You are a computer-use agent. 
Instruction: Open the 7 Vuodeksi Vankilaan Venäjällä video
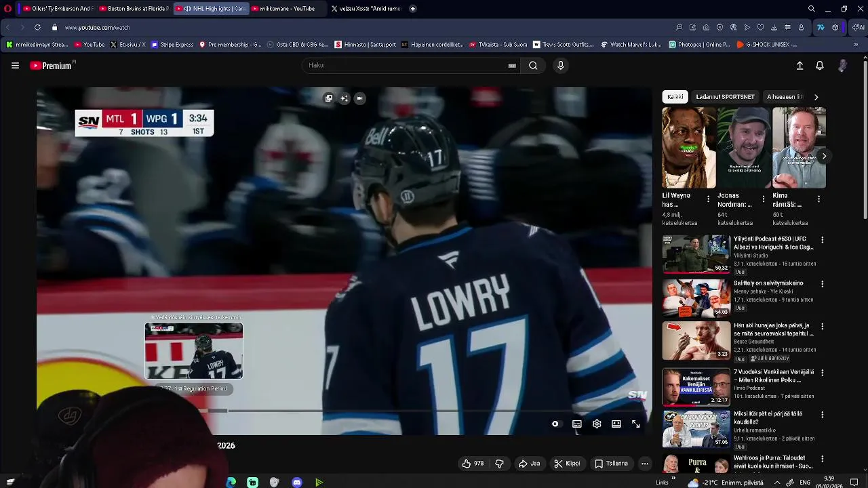[774, 375]
